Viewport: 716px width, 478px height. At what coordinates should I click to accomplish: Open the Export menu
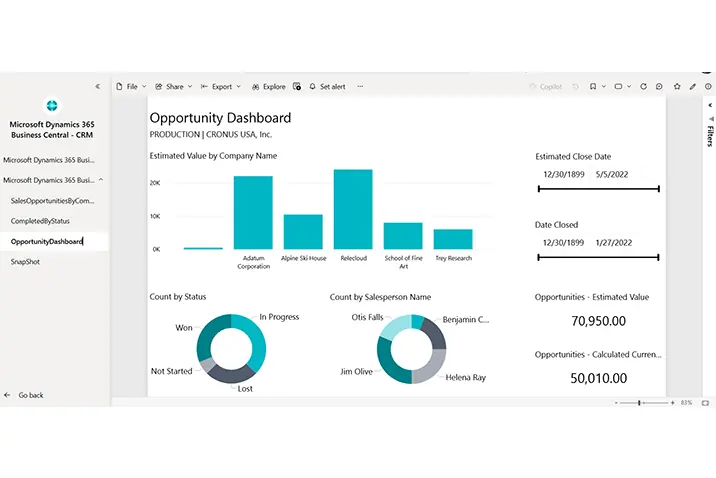tap(221, 86)
